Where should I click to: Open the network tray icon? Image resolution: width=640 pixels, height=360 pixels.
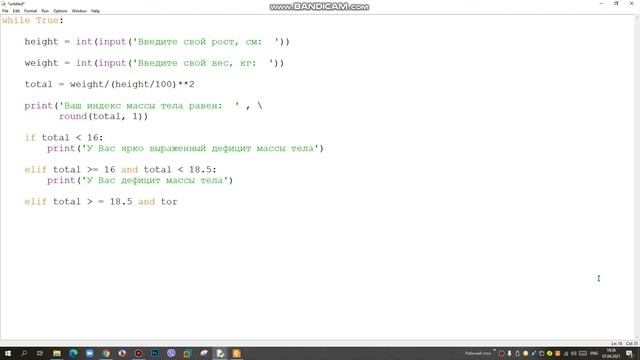click(x=566, y=353)
